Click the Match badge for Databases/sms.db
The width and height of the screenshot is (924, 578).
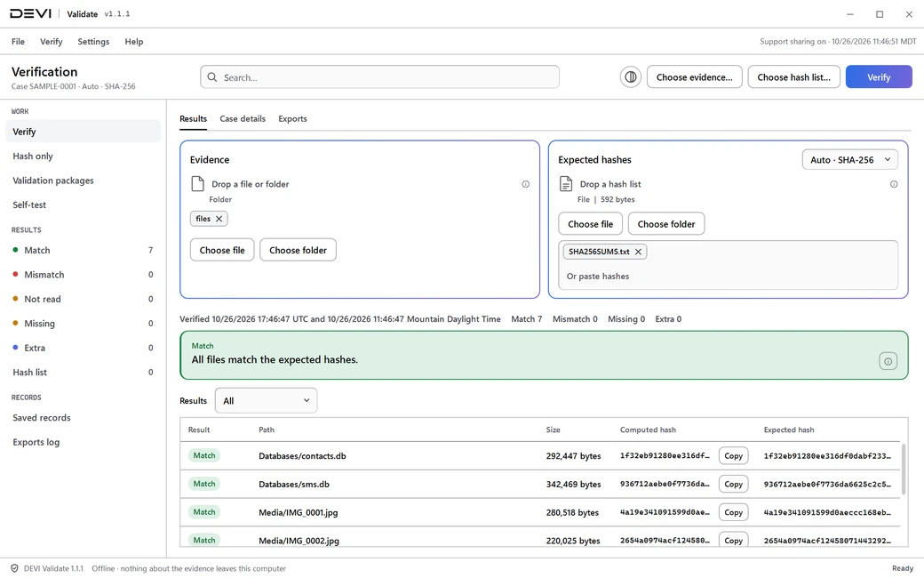(203, 484)
